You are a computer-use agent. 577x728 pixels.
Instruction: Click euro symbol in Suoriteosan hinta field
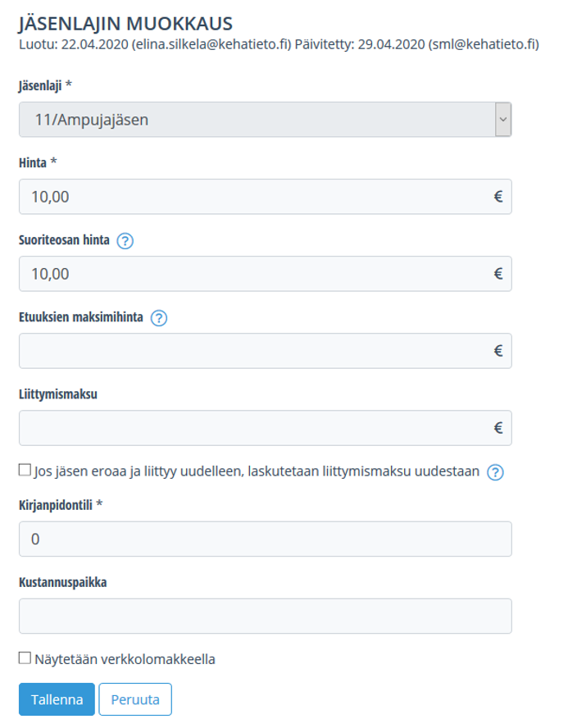pyautogui.click(x=497, y=274)
